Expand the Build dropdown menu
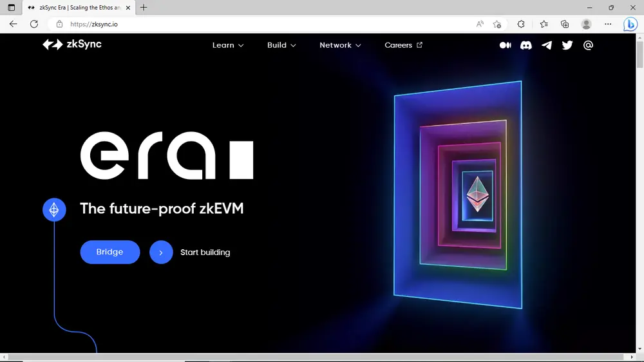This screenshot has height=362, width=644. tap(281, 45)
